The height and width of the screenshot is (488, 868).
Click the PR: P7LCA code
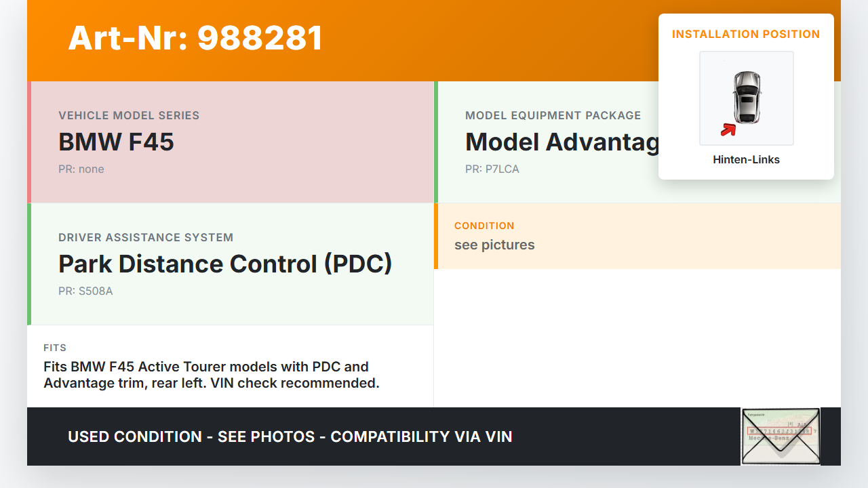[492, 169]
